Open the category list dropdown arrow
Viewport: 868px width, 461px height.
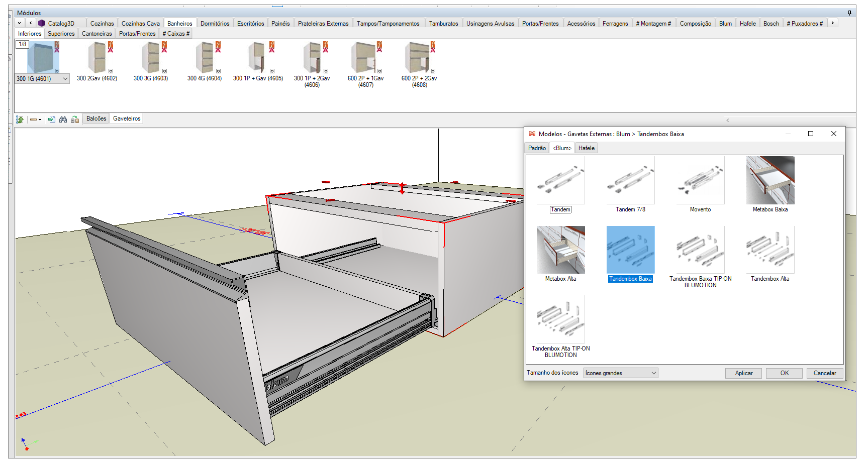pyautogui.click(x=19, y=23)
